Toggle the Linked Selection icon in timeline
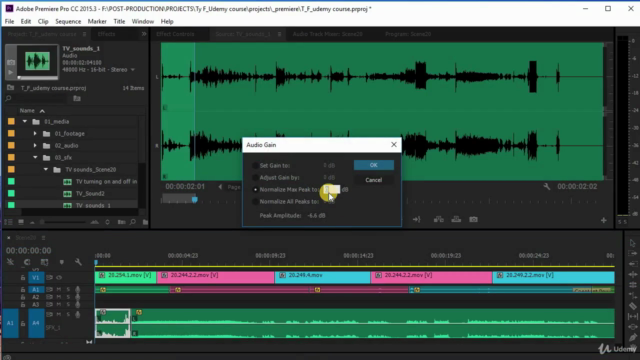The width and height of the screenshot is (640, 360). pyautogui.click(x=44, y=262)
